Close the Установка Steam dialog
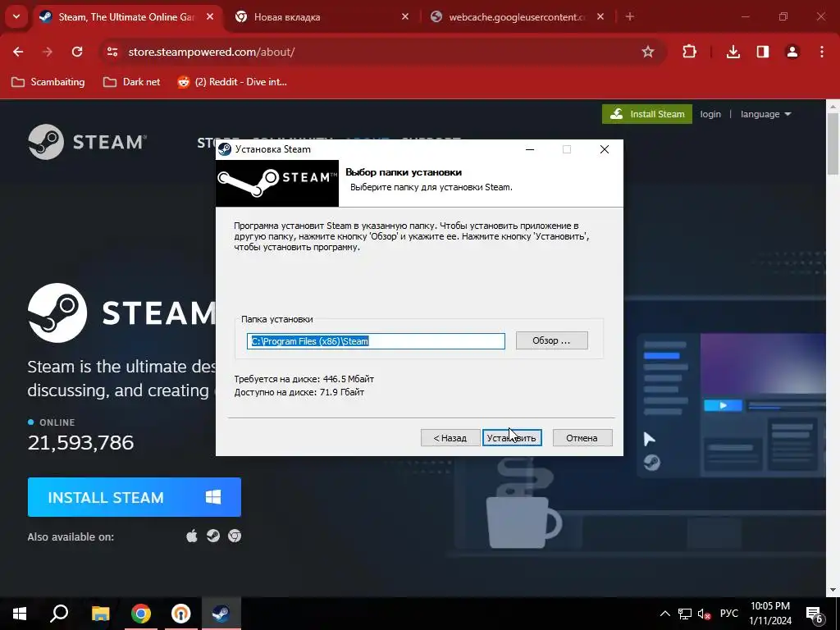The image size is (840, 630). click(605, 149)
